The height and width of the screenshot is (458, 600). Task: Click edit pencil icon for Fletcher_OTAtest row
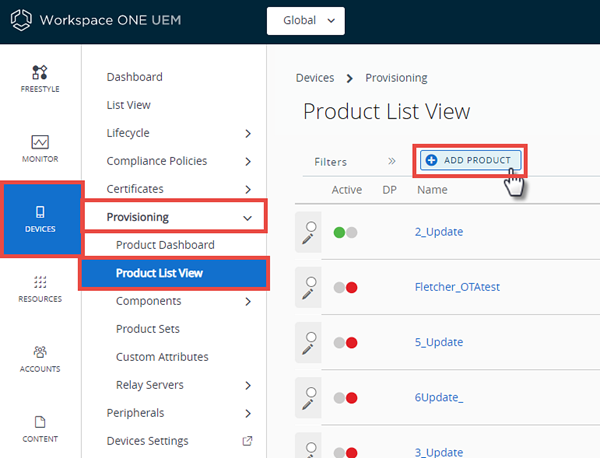click(307, 294)
